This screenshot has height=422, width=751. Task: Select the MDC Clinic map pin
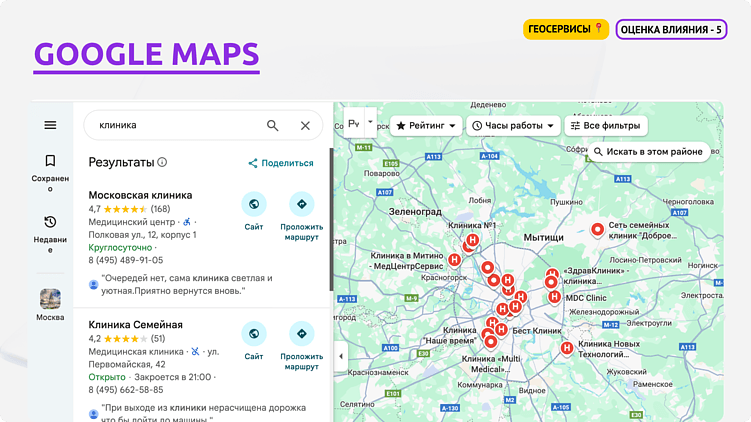point(554,297)
